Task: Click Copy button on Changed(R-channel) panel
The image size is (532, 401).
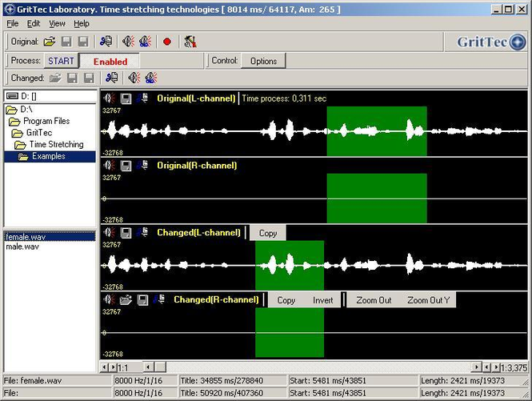Action: 286,300
